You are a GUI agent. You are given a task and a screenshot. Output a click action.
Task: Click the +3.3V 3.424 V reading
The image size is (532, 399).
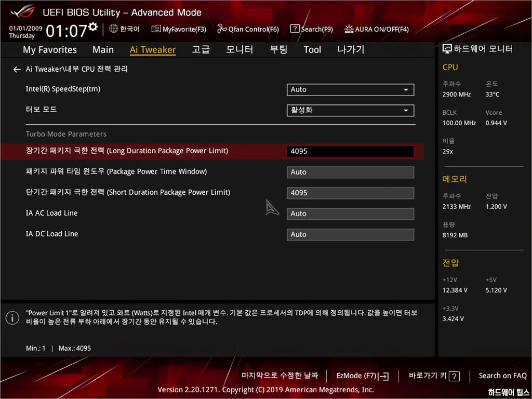453,319
